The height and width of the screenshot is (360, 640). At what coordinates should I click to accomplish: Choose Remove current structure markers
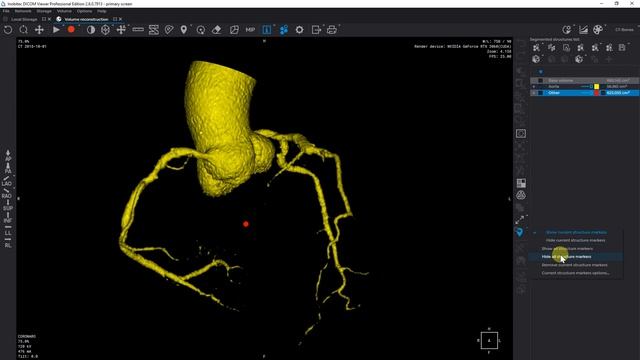(x=574, y=265)
